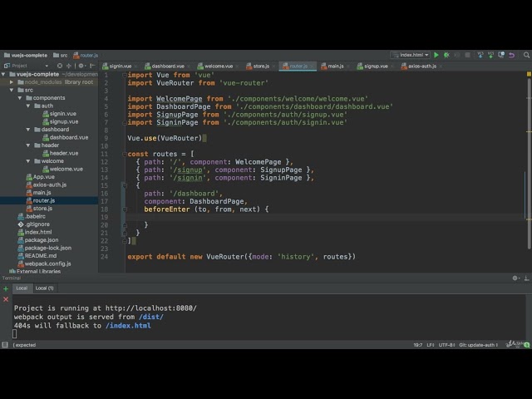532x399 pixels.
Task: Select the Local terminal tab
Action: click(x=22, y=288)
